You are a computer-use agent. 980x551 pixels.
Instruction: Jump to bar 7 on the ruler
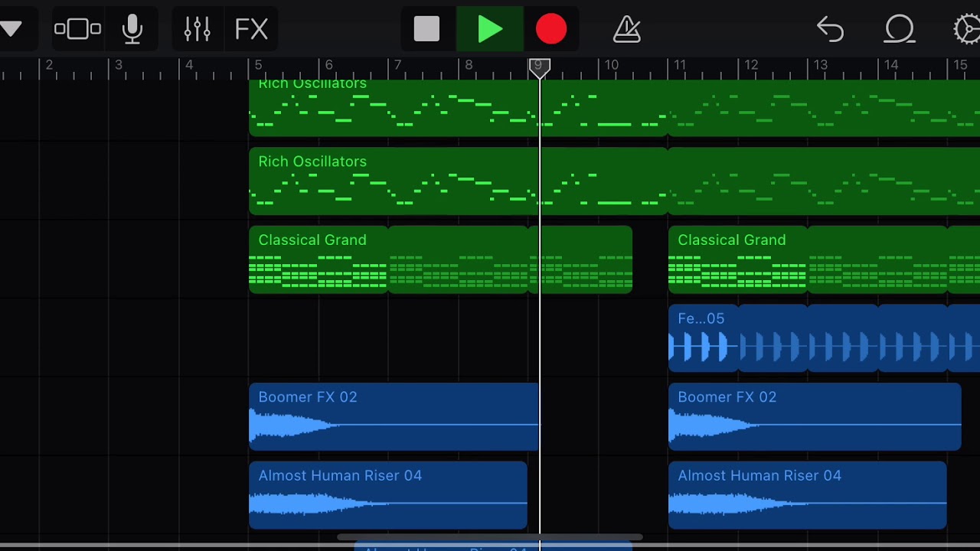[x=397, y=65]
